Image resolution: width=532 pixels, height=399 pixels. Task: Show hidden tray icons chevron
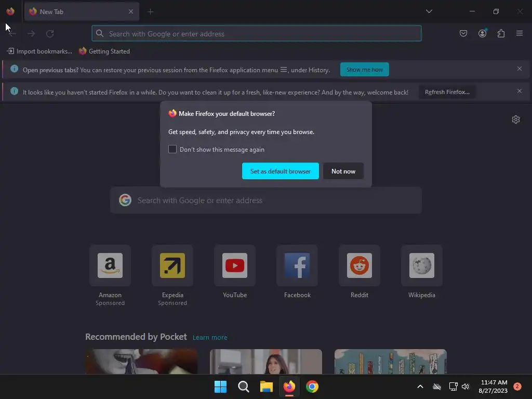[x=420, y=387]
